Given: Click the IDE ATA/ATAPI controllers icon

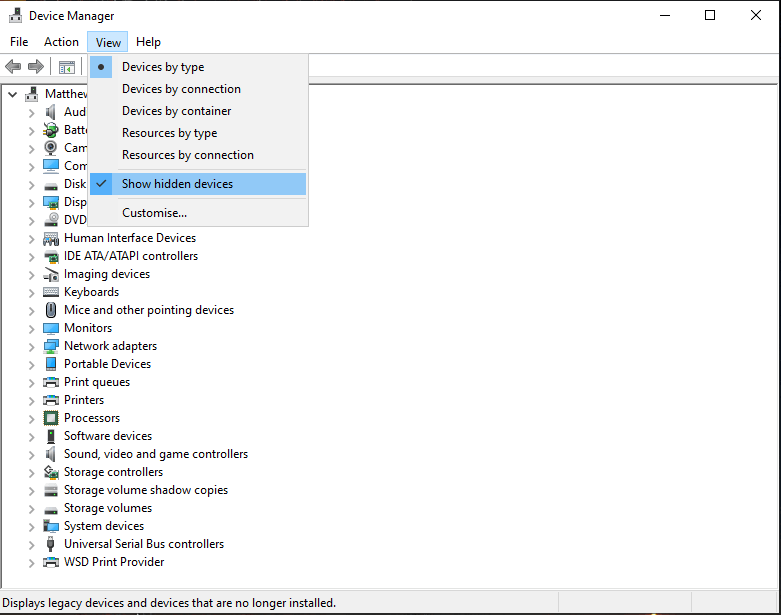Looking at the screenshot, I should [x=51, y=256].
